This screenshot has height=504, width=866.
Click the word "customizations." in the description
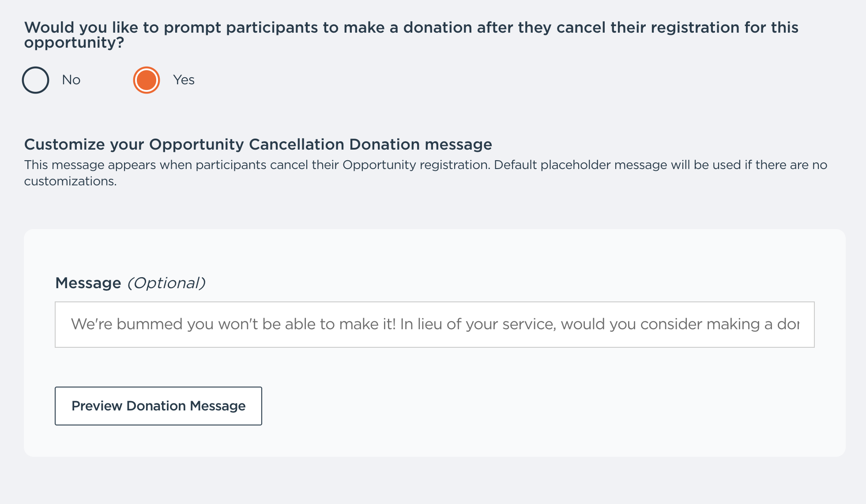[x=70, y=181]
